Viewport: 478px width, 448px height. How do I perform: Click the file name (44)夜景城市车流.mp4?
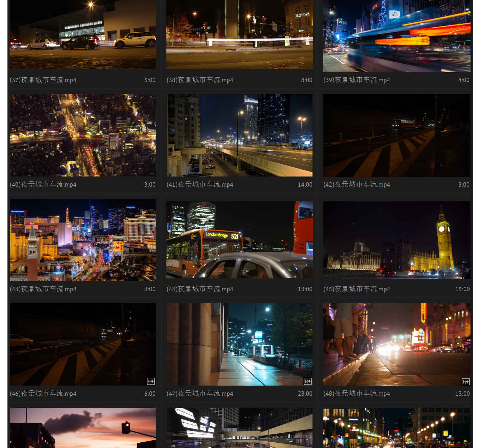pyautogui.click(x=200, y=289)
